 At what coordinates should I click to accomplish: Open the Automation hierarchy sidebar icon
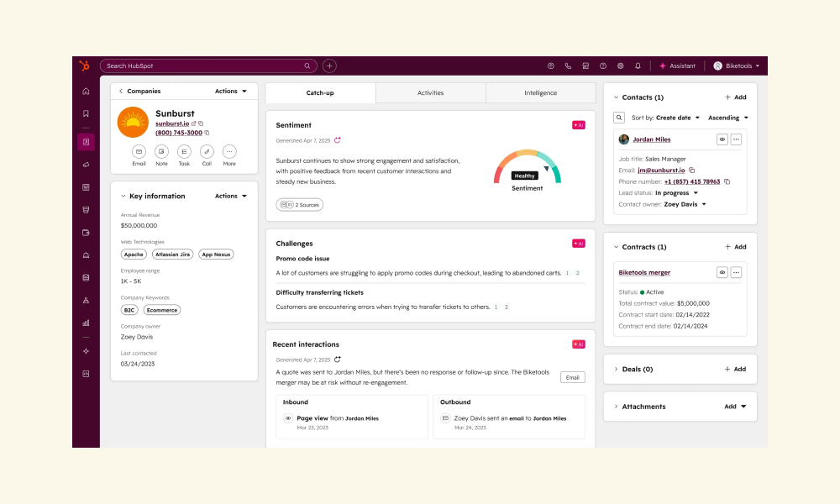click(86, 301)
